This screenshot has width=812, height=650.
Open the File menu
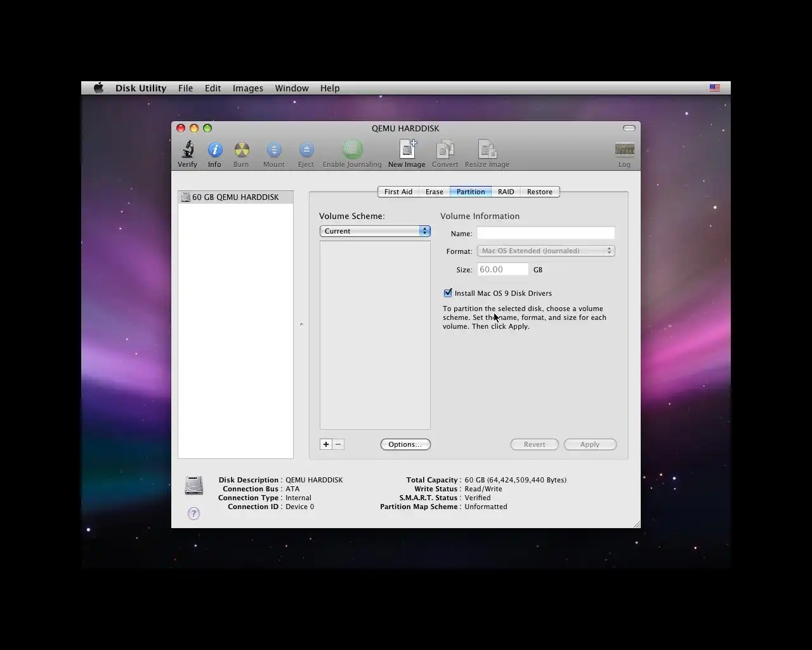pyautogui.click(x=185, y=88)
